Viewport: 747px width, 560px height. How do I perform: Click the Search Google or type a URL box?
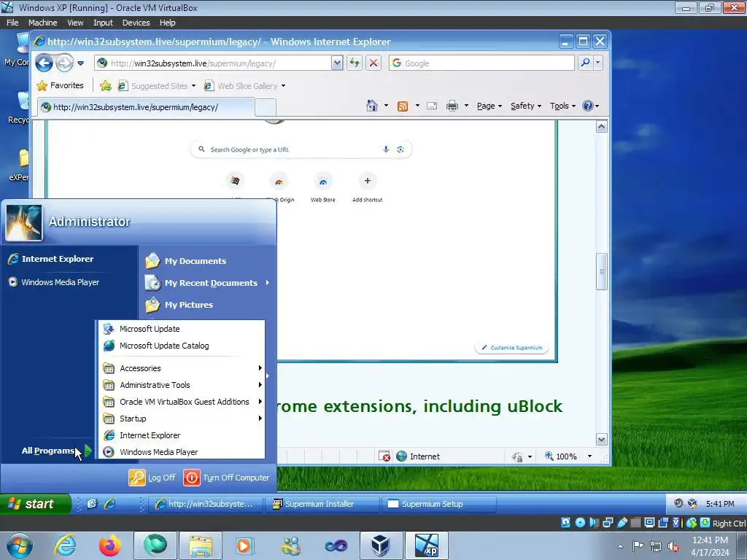click(301, 149)
